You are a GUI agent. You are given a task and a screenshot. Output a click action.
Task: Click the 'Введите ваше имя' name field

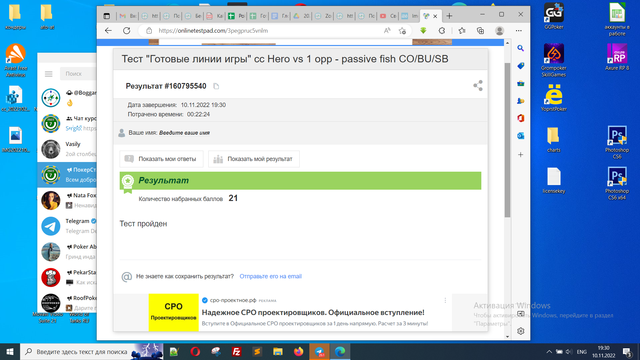click(184, 133)
